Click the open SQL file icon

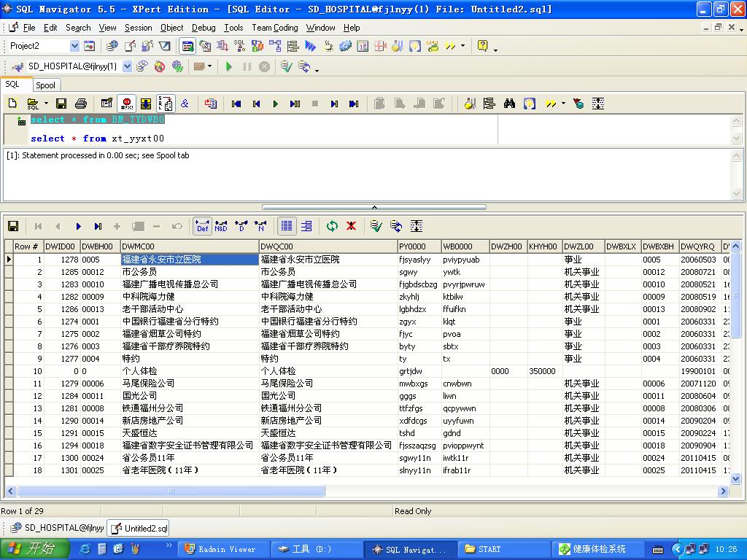click(33, 104)
